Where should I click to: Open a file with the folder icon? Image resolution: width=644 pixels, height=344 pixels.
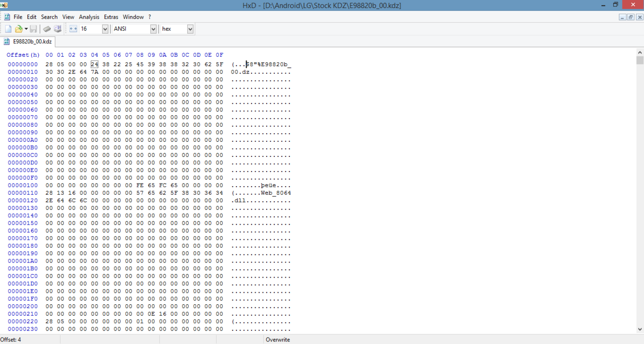coord(19,29)
